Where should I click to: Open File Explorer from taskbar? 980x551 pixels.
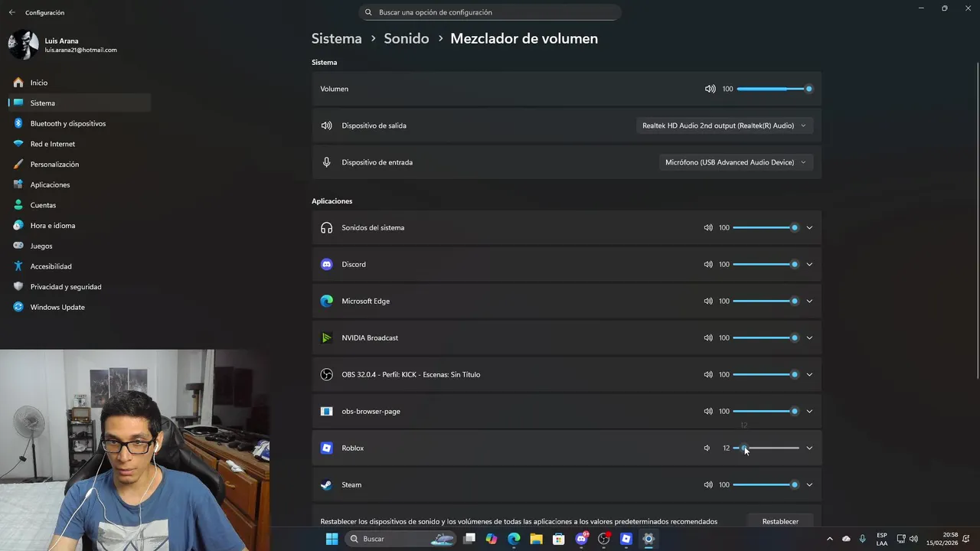coord(536,539)
